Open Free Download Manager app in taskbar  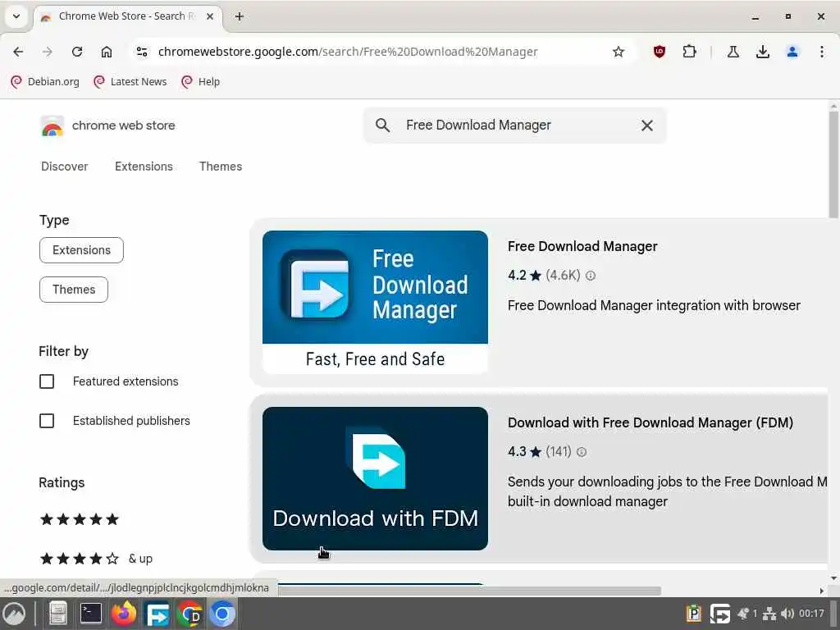[157, 614]
